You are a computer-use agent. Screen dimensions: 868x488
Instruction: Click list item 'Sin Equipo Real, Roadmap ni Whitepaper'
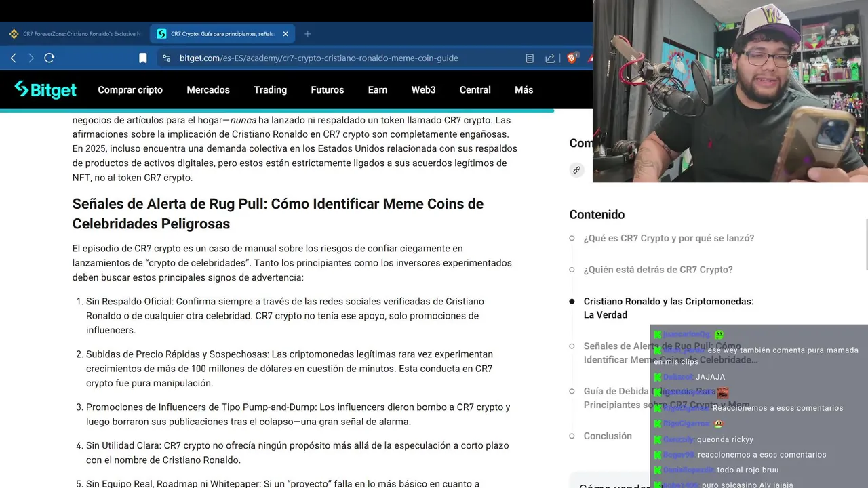pos(282,483)
